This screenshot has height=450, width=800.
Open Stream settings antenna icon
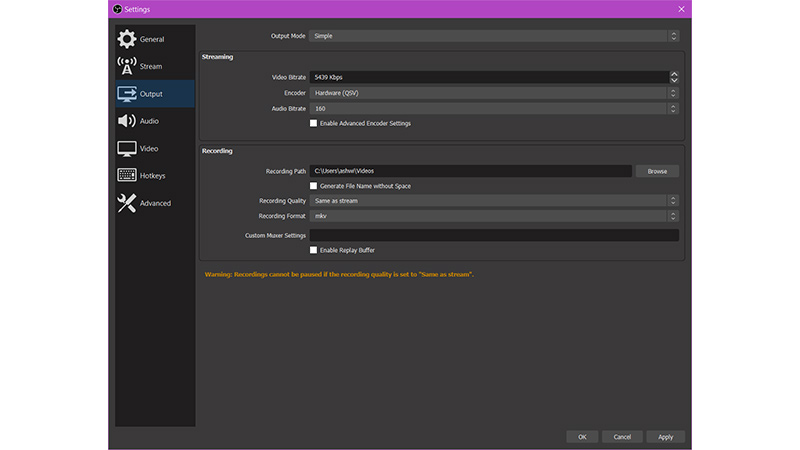point(127,66)
